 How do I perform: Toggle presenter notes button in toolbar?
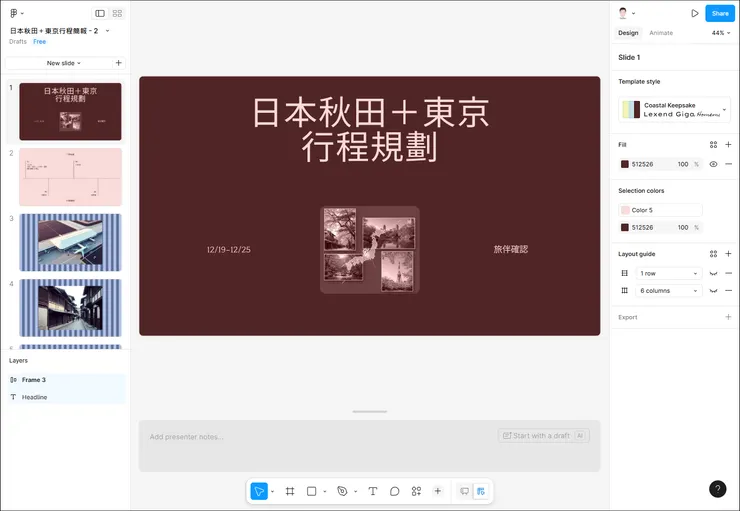click(x=464, y=491)
